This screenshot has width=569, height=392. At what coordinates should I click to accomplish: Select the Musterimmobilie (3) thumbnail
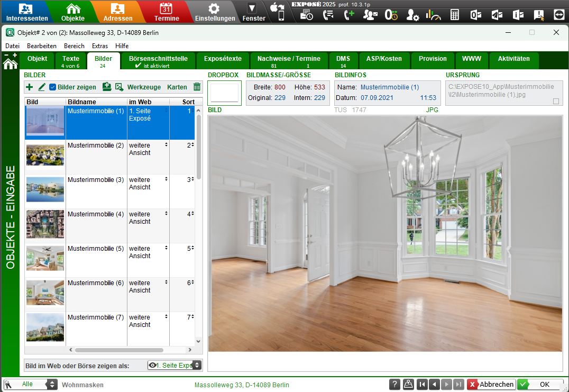point(45,189)
